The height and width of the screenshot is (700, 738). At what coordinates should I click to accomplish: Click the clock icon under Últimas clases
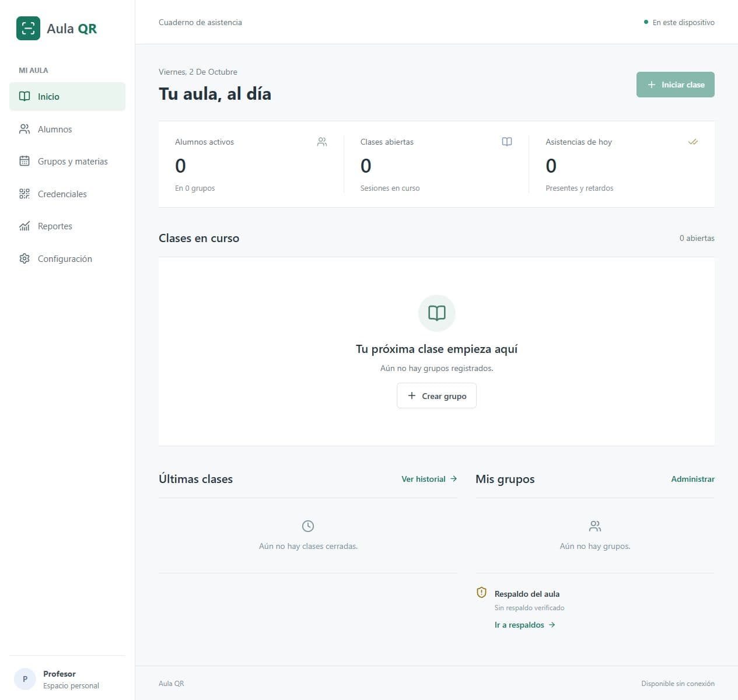click(308, 526)
